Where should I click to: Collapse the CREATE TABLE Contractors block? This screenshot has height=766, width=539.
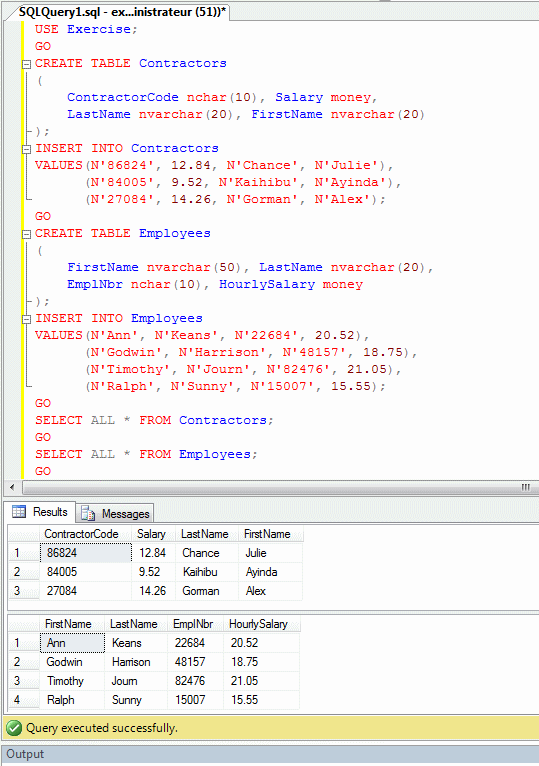[27, 64]
